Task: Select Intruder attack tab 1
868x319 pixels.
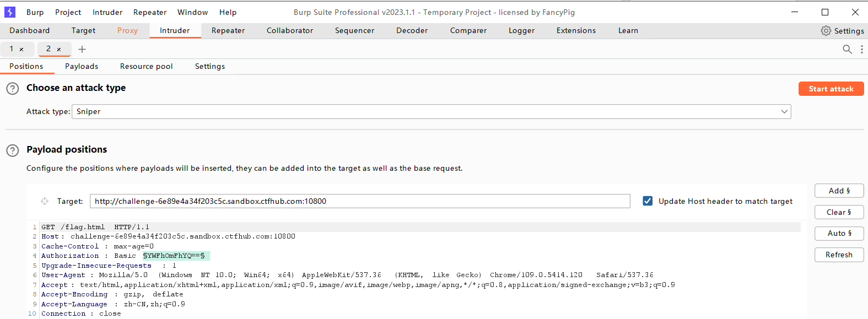Action: click(12, 49)
